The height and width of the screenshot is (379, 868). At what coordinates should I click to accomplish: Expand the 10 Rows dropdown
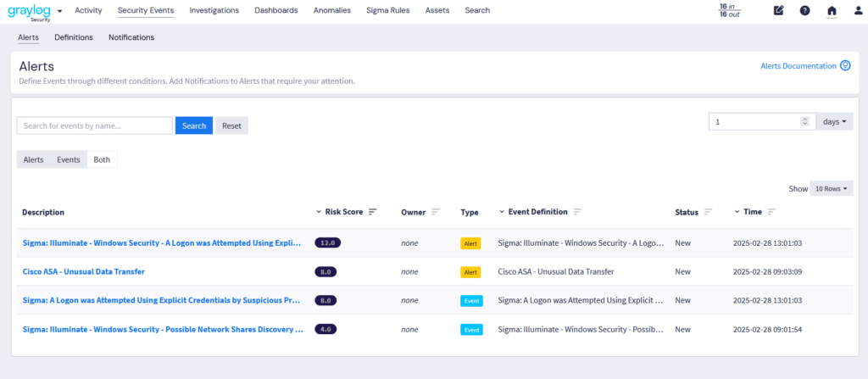coord(831,189)
